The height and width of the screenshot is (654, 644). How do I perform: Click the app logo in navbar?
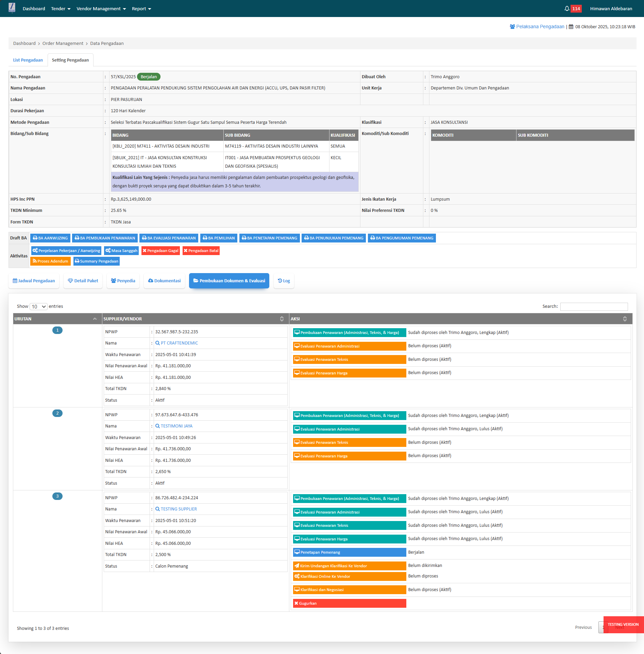[x=12, y=8]
